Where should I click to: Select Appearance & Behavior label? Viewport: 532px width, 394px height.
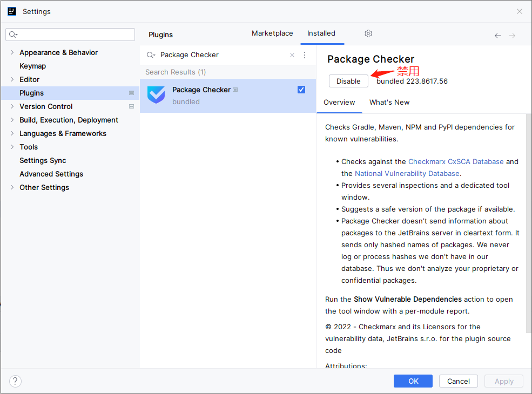coord(58,52)
